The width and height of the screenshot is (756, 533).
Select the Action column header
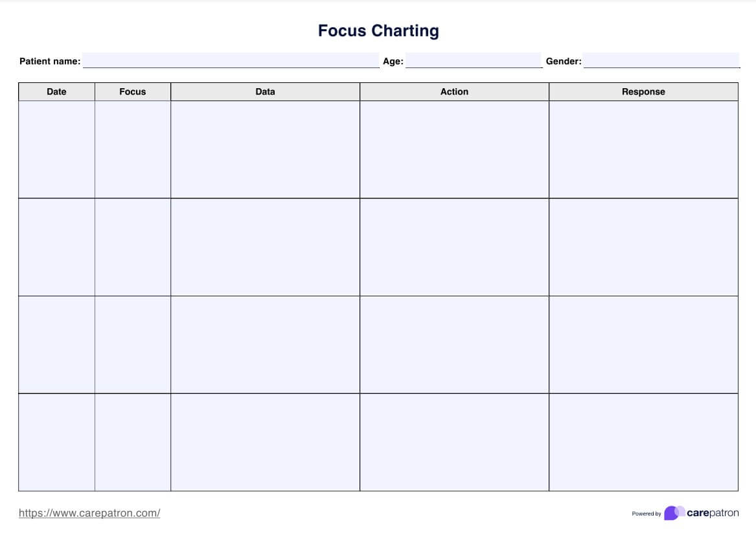click(x=454, y=92)
